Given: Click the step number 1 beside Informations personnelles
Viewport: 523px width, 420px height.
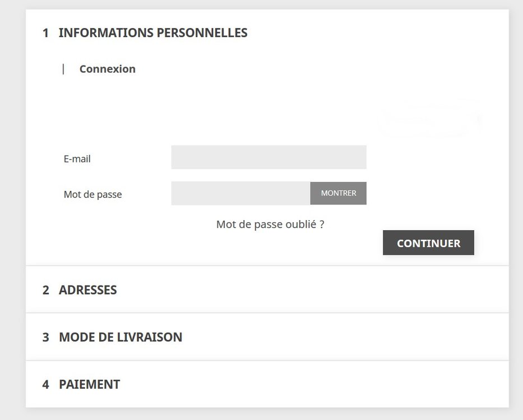Looking at the screenshot, I should pyautogui.click(x=45, y=33).
